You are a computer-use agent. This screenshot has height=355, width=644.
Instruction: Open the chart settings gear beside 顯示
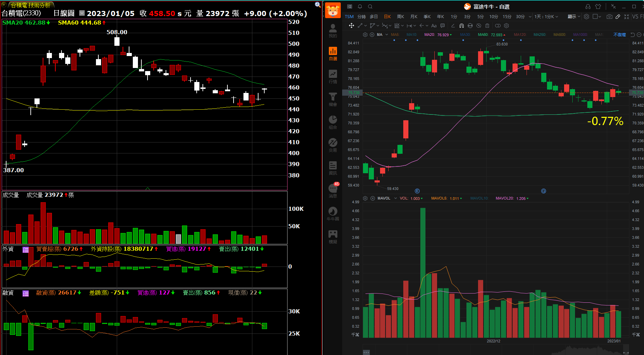pyautogui.click(x=586, y=16)
